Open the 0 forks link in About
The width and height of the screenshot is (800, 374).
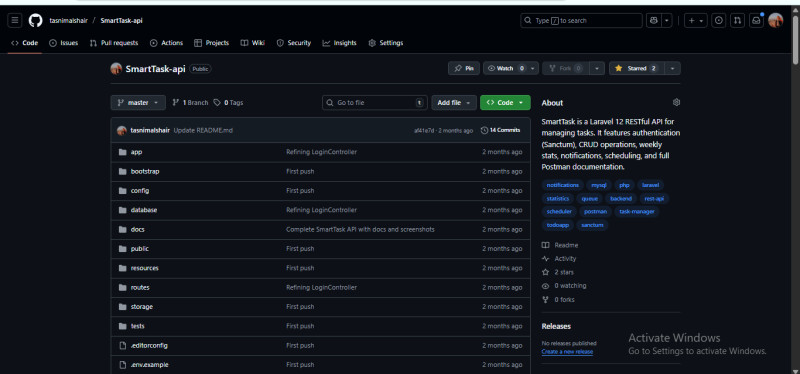pyautogui.click(x=558, y=300)
